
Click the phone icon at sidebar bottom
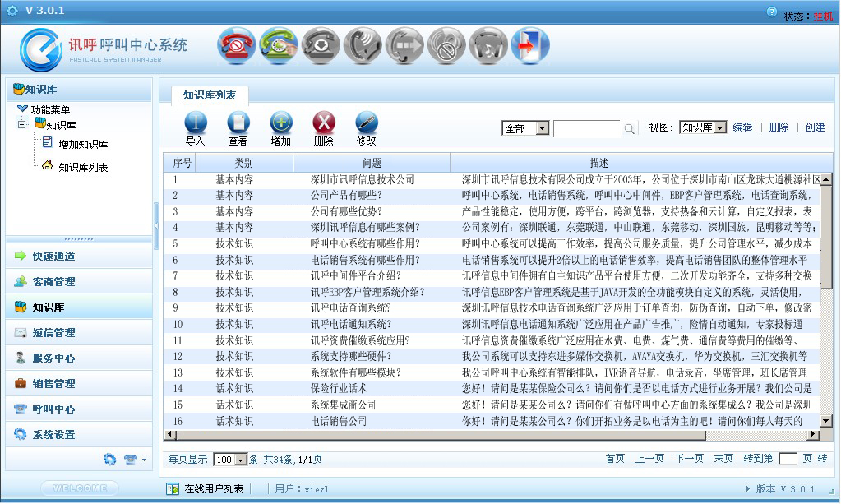click(131, 460)
